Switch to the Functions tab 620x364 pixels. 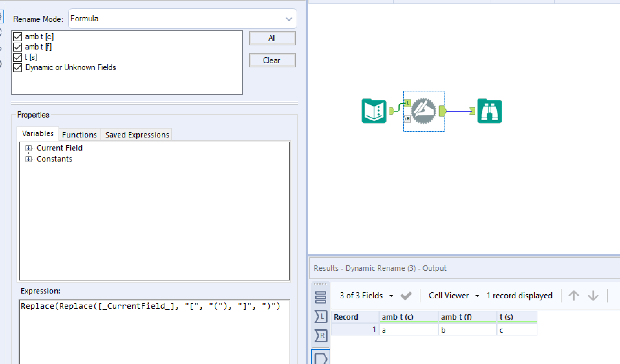tap(79, 134)
